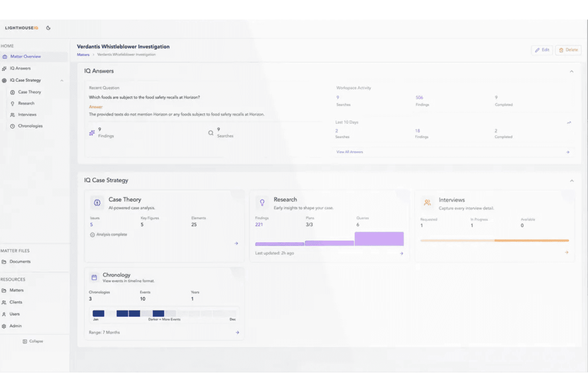Screen dimensions: 588x392
Task: Click the Chronologies clock icon in sidebar
Action: tap(13, 126)
